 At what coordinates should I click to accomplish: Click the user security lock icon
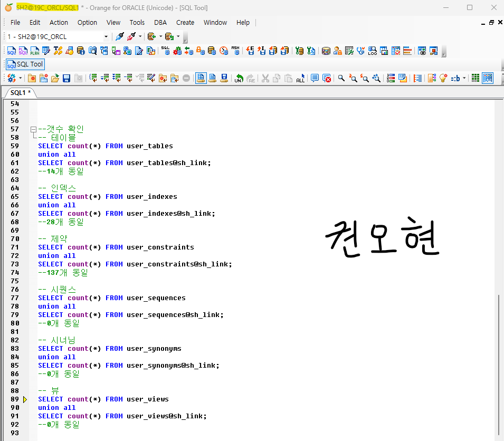[338, 51]
